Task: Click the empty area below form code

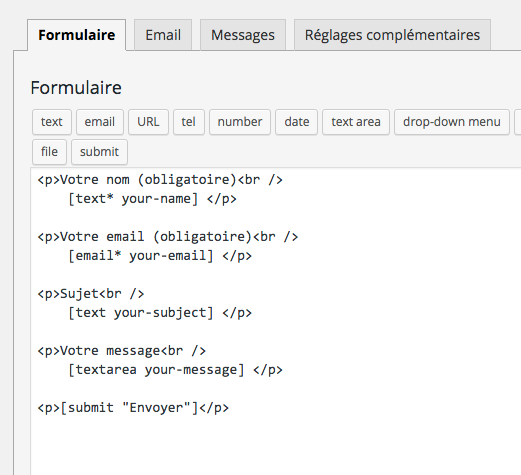Action: tap(276, 445)
